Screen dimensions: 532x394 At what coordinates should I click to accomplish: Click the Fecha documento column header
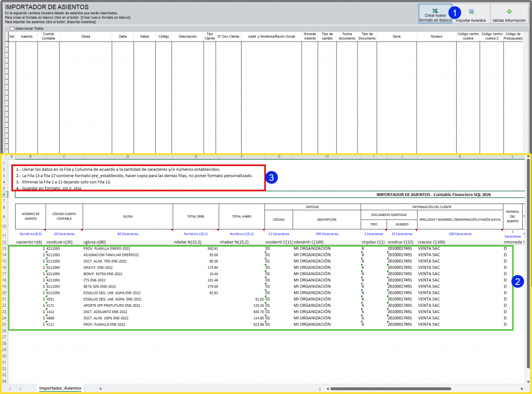coord(347,37)
